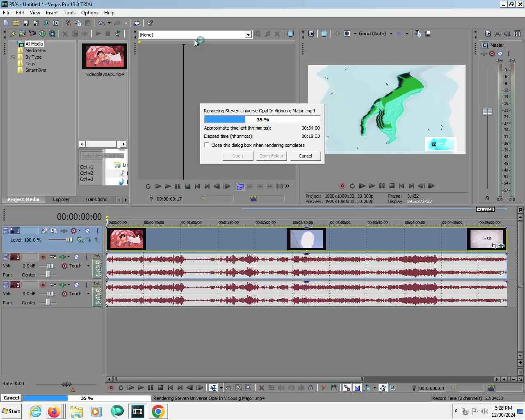The image size is (525, 420).
Task: Open Touch automation dropdown on track 2
Action: point(88,266)
